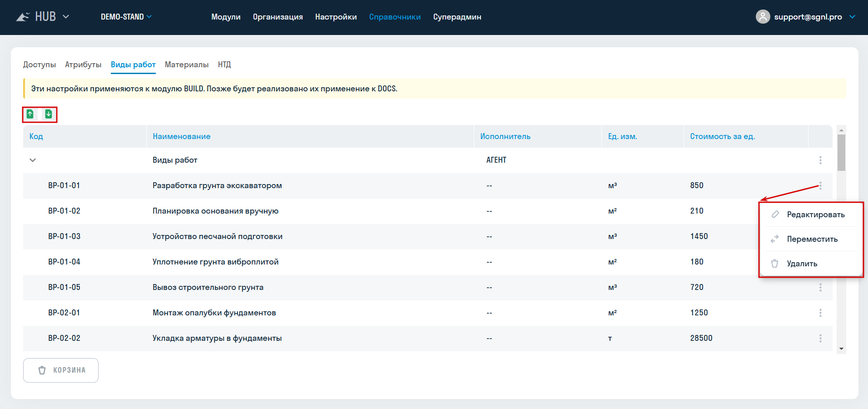Open the DEMO-STAND organization dropdown

pyautogui.click(x=126, y=17)
